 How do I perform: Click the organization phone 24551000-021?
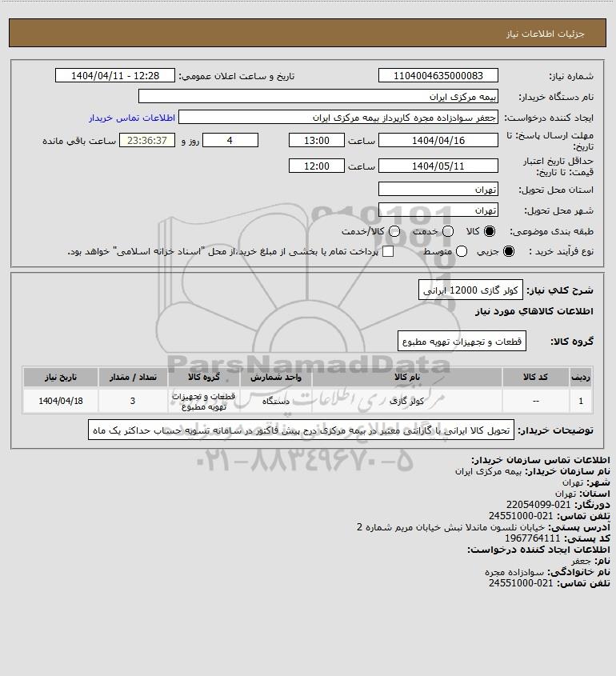(x=521, y=516)
